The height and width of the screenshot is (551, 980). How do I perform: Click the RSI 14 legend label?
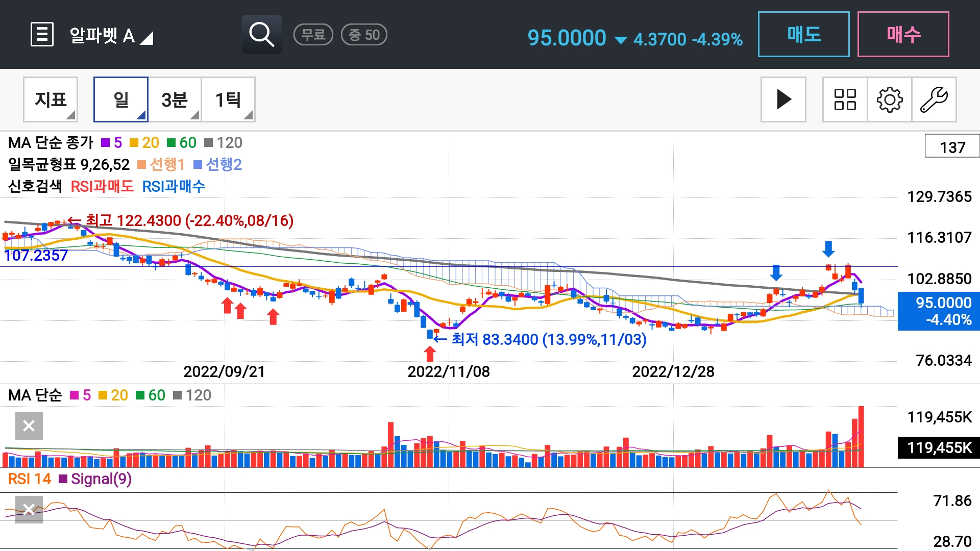click(30, 479)
